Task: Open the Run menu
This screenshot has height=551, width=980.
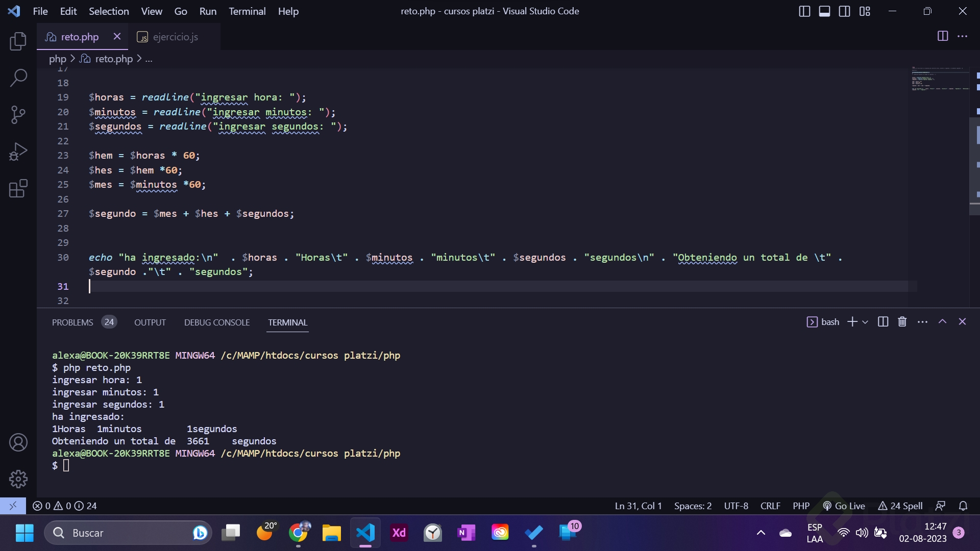Action: 208,11
